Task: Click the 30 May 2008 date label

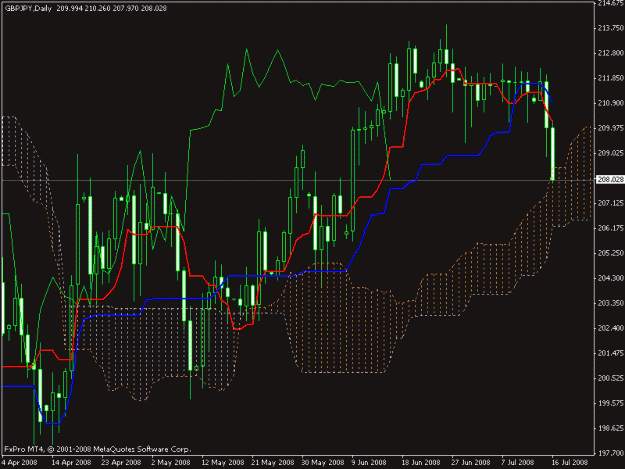Action: 323,463
